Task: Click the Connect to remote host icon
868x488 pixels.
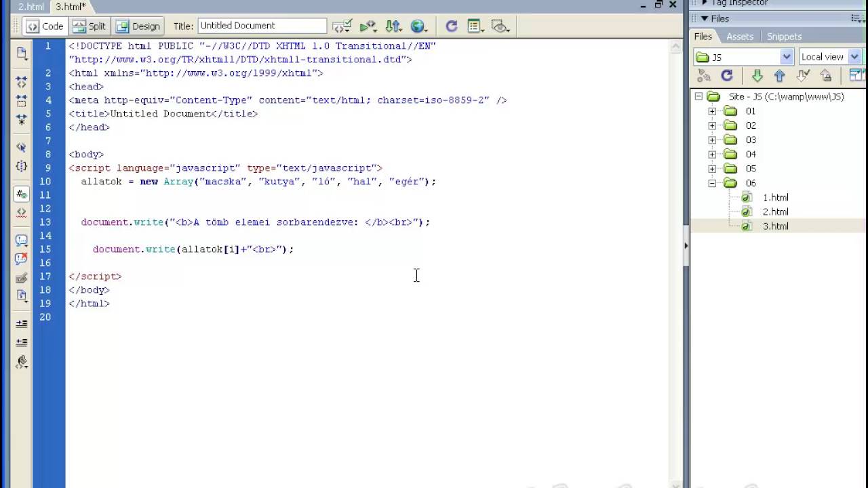Action: 704,76
